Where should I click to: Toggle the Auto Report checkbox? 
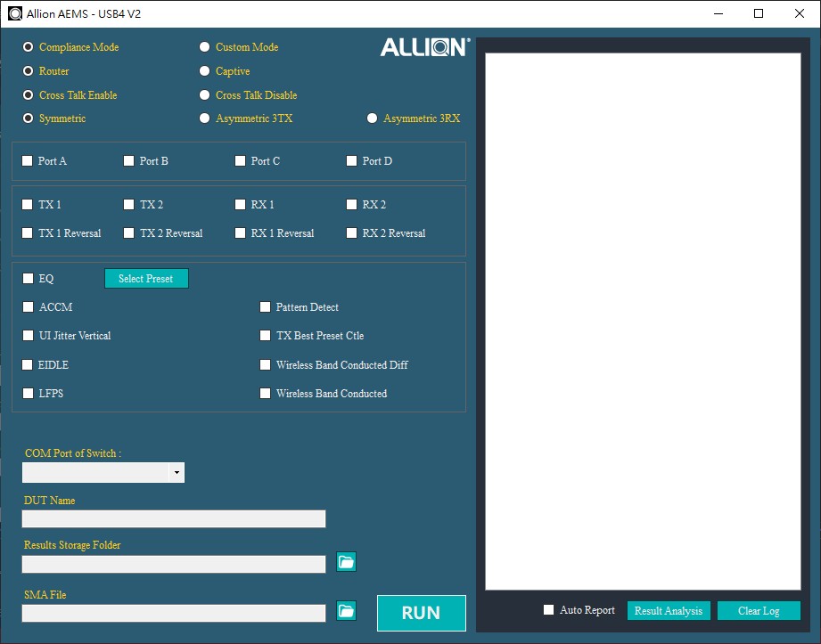point(548,609)
